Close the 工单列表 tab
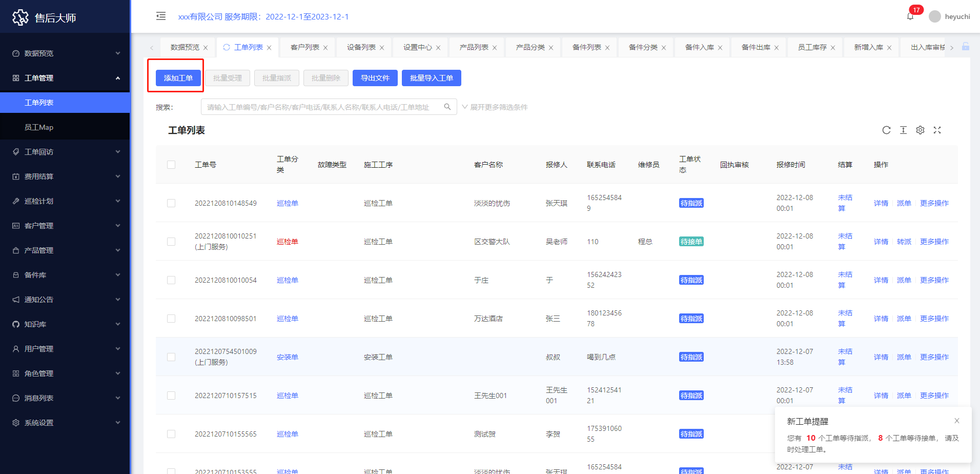Viewport: 980px width, 474px height. (269, 48)
